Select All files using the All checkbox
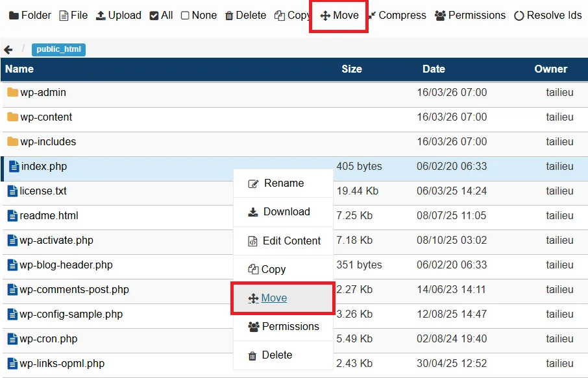Image resolution: width=588 pixels, height=378 pixels. click(x=160, y=15)
